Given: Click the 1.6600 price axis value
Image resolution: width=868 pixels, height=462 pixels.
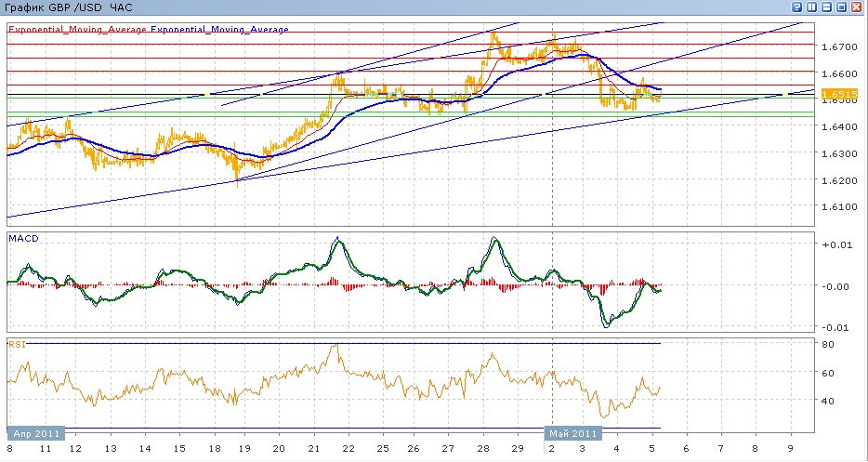Looking at the screenshot, I should (x=842, y=73).
